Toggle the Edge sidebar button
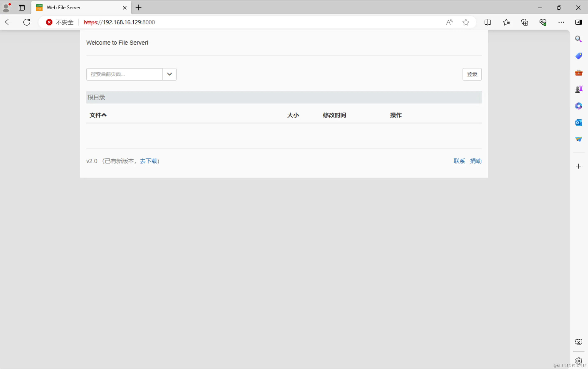Screen dimensions: 588x369 coord(578,22)
